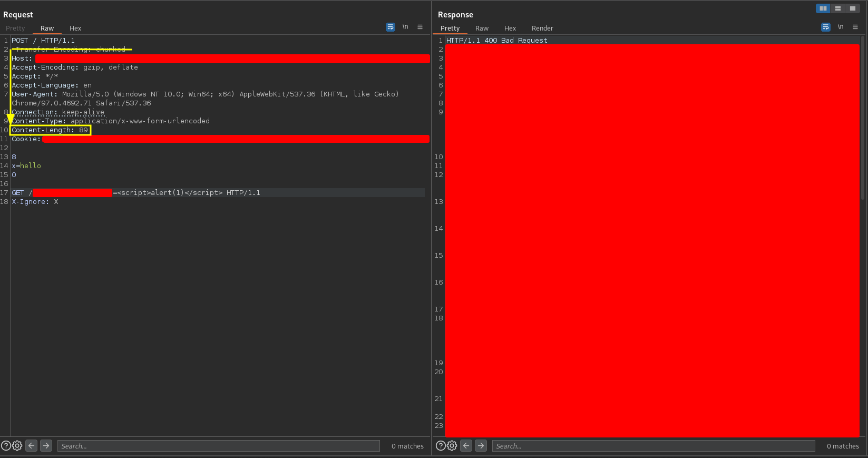868x458 pixels.
Task: Go to next match in Request search
Action: point(46,446)
